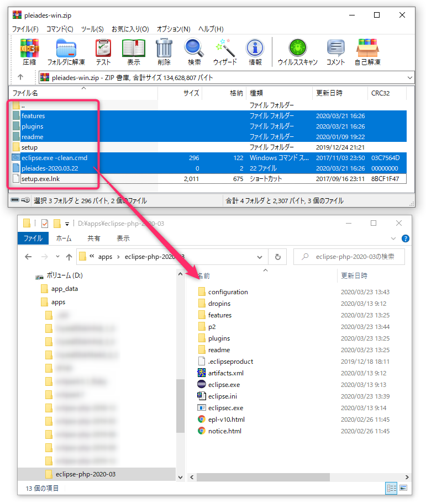Image resolution: width=426 pixels, height=504 pixels.
Task: Select eclipse.ini in file list
Action: click(222, 396)
